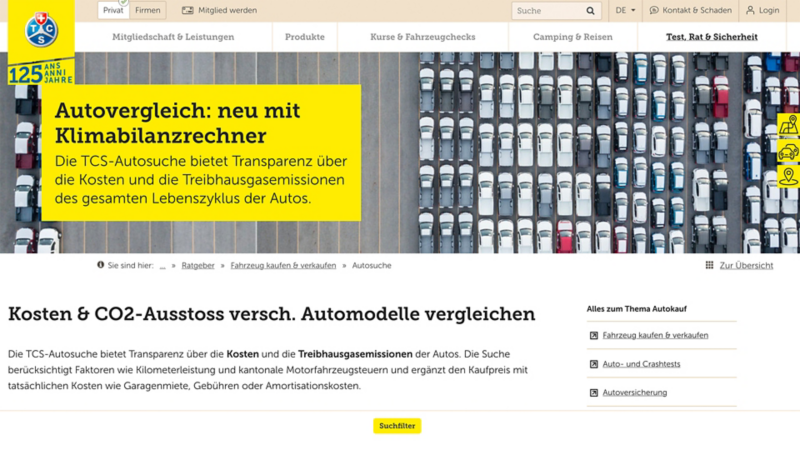
Task: Open the Produkte menu
Action: pyautogui.click(x=305, y=37)
